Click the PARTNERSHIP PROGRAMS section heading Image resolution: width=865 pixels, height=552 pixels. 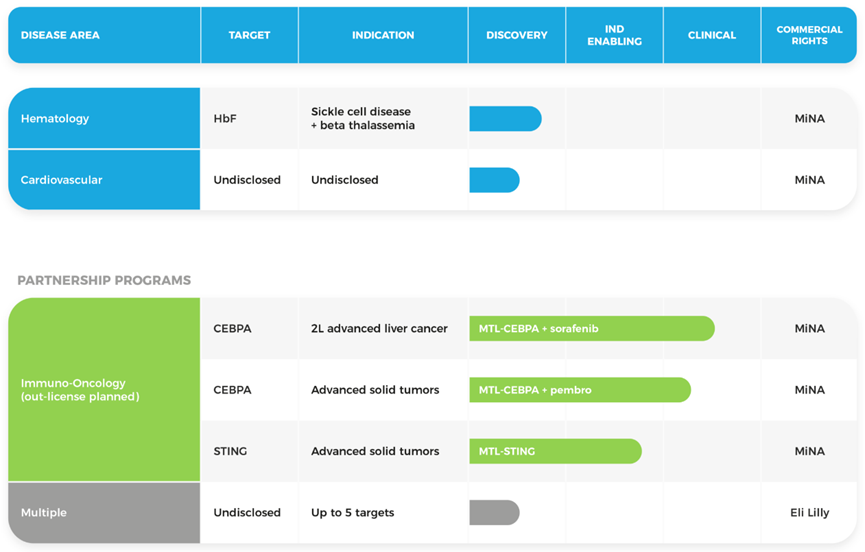coord(104,281)
